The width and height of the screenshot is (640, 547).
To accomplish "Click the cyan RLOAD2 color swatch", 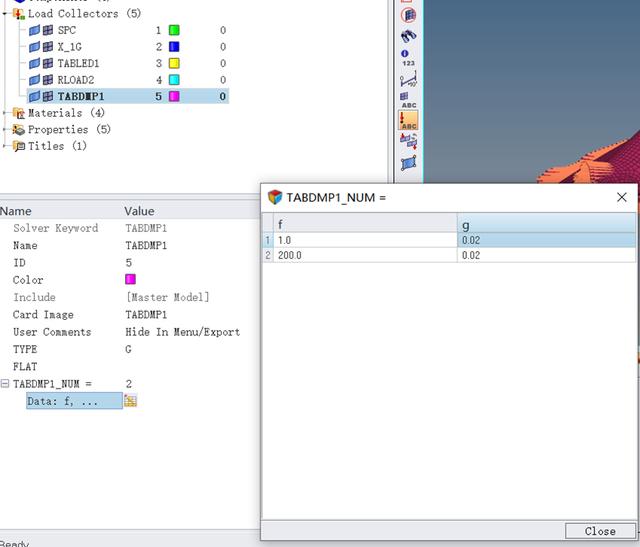I will (x=174, y=80).
